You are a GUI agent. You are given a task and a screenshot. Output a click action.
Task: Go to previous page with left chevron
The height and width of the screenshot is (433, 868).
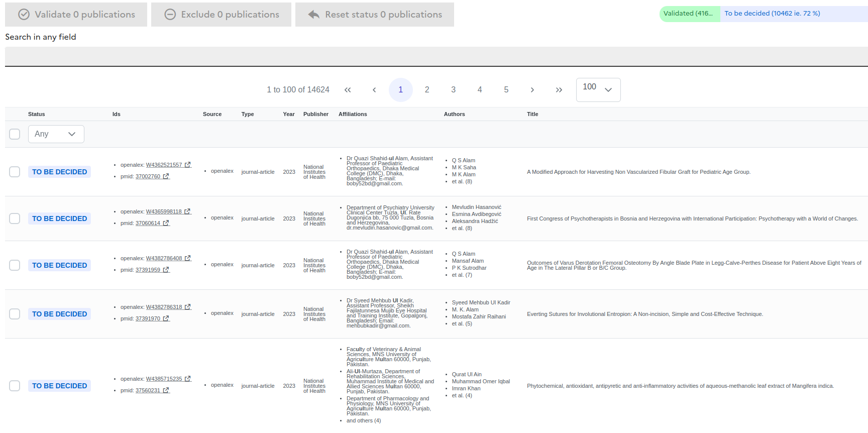[374, 90]
